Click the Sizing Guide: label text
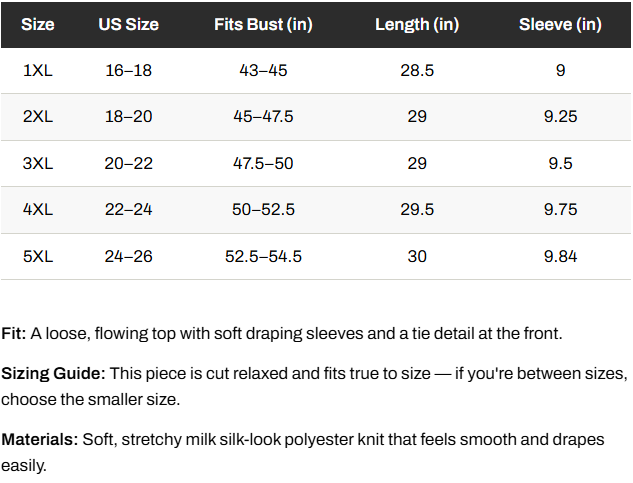The width and height of the screenshot is (633, 483). click(x=53, y=374)
